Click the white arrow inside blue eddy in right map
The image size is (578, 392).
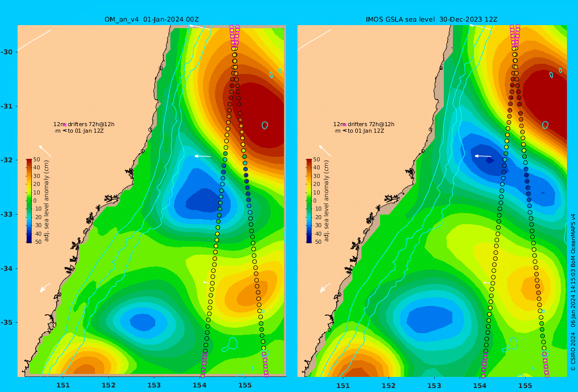(x=483, y=156)
